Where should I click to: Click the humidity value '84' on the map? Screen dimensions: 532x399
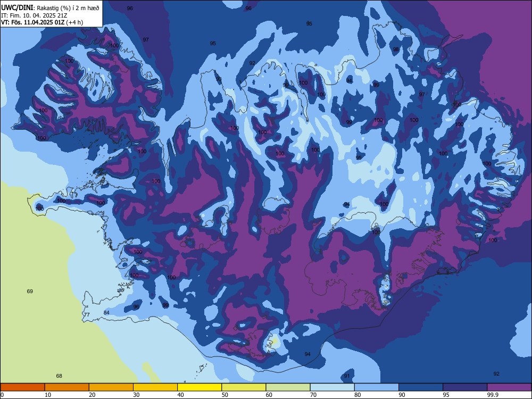pos(106,312)
